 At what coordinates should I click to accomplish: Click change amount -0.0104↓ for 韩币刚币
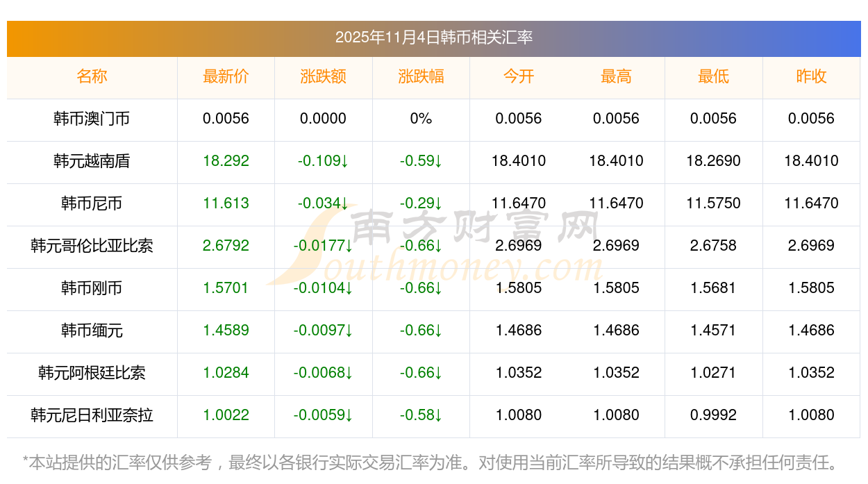pos(324,288)
